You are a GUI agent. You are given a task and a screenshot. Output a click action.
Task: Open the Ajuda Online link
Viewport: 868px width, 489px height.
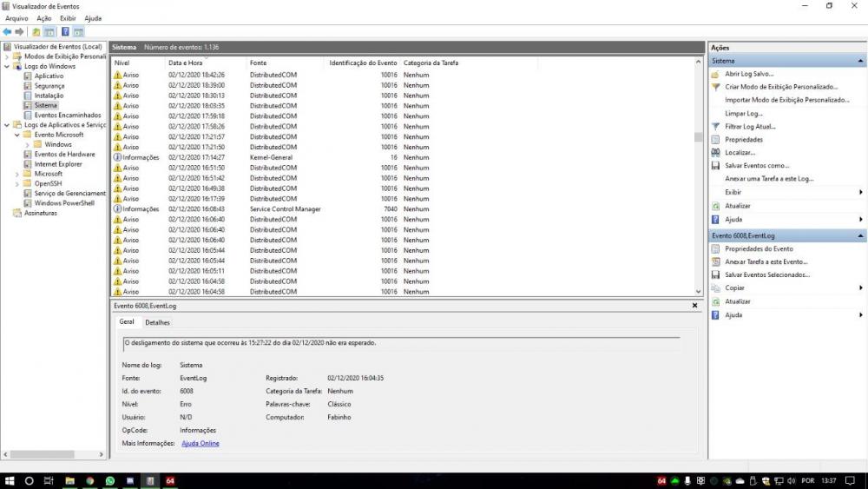click(x=201, y=444)
